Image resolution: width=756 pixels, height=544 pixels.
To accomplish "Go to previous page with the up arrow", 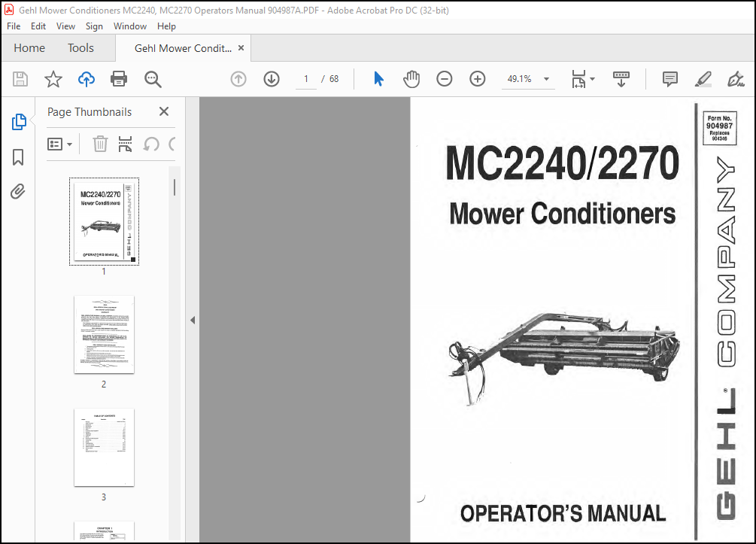I will point(238,79).
